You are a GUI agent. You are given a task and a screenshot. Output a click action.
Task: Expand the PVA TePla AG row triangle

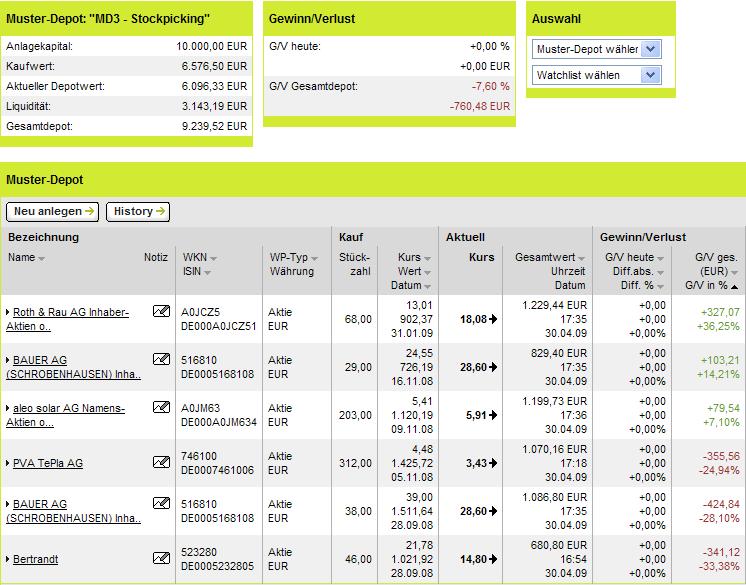[x=8, y=463]
